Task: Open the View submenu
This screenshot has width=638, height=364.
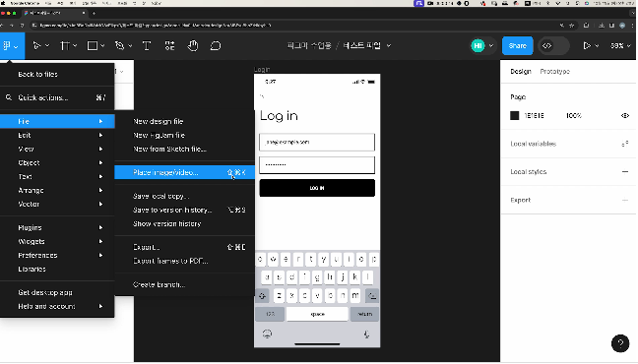Action: [57, 149]
